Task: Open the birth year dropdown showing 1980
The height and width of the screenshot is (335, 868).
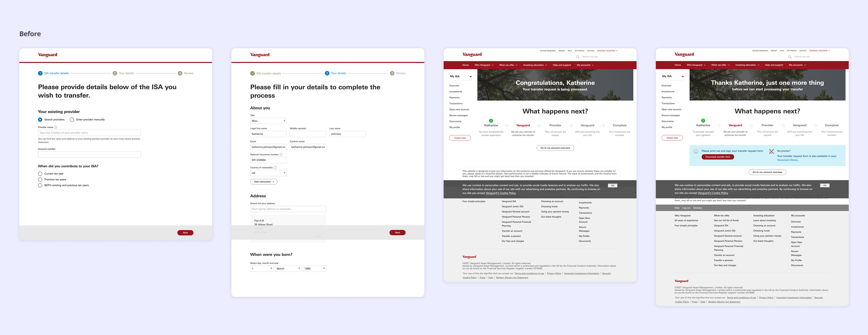Action: [x=314, y=269]
